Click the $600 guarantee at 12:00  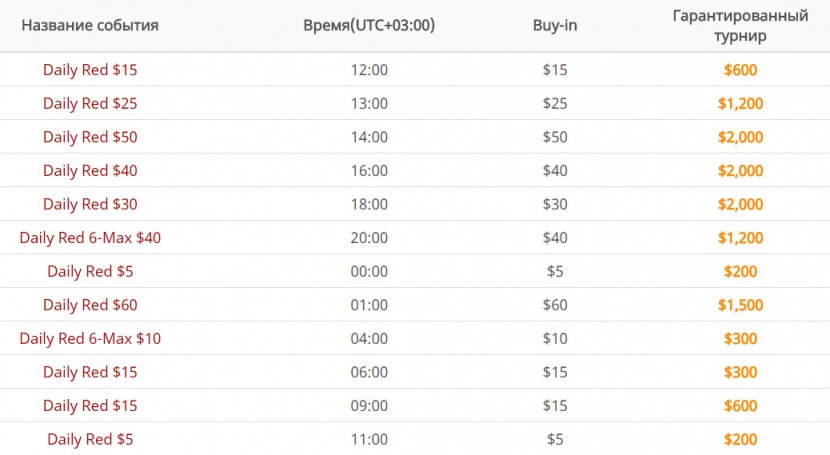click(741, 70)
